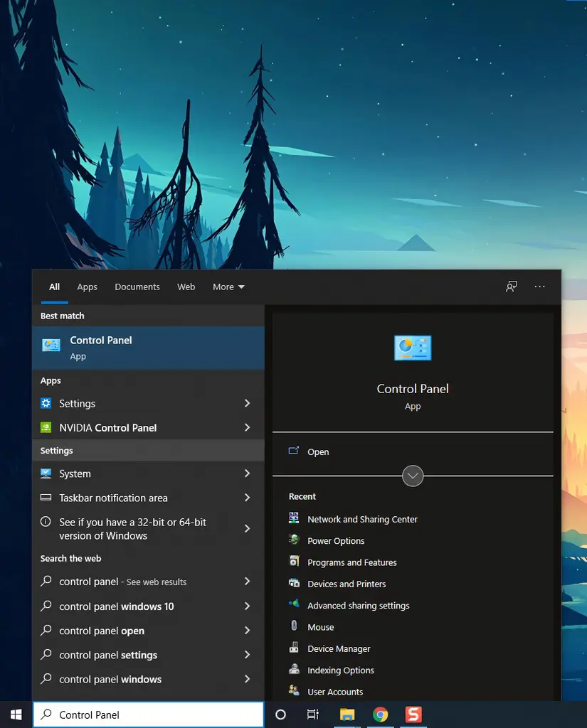This screenshot has width=587, height=728.
Task: Expand the 'control panel windows 10' suggestion arrow
Action: click(x=248, y=606)
